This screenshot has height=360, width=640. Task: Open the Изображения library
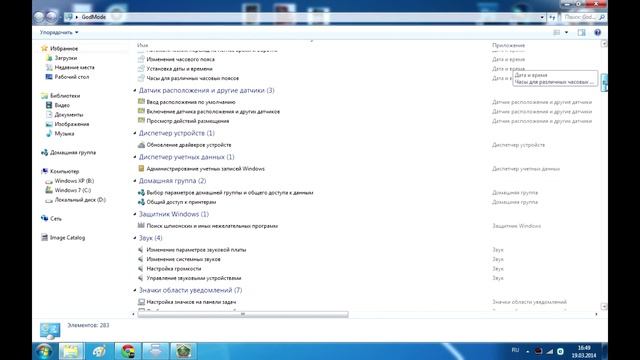(x=72, y=124)
